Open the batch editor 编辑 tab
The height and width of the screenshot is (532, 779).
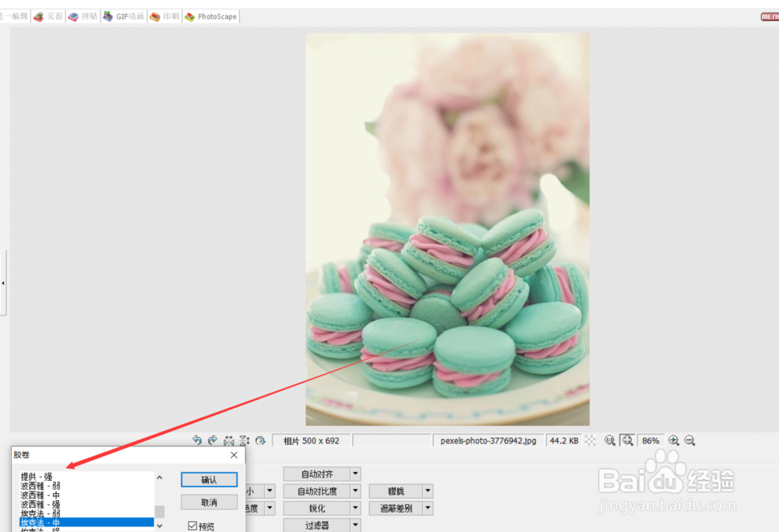(14, 16)
